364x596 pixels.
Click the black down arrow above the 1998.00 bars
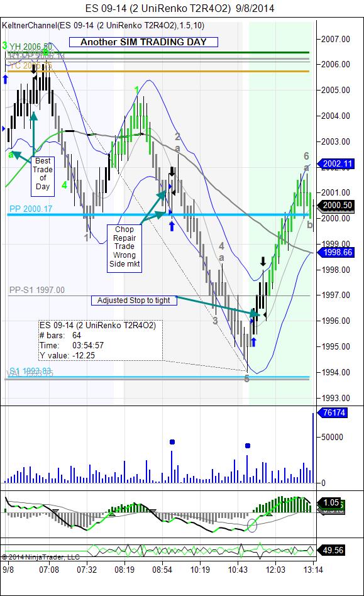263,262
